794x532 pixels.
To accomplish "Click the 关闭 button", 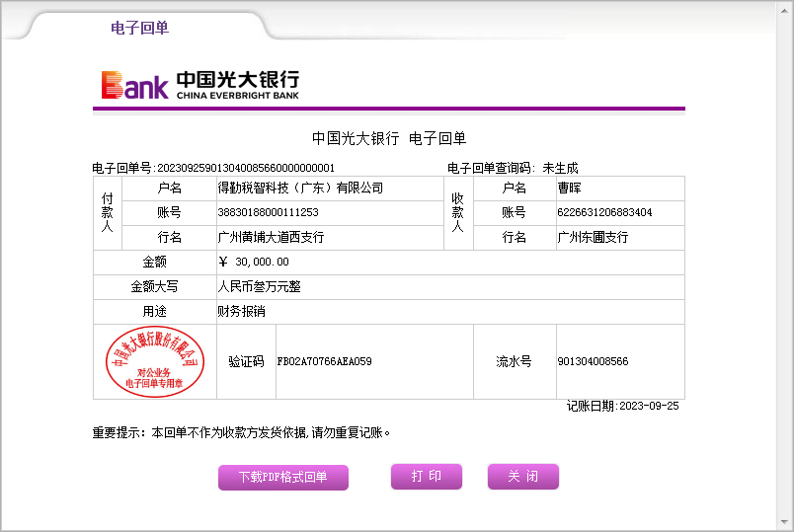I will coord(523,477).
